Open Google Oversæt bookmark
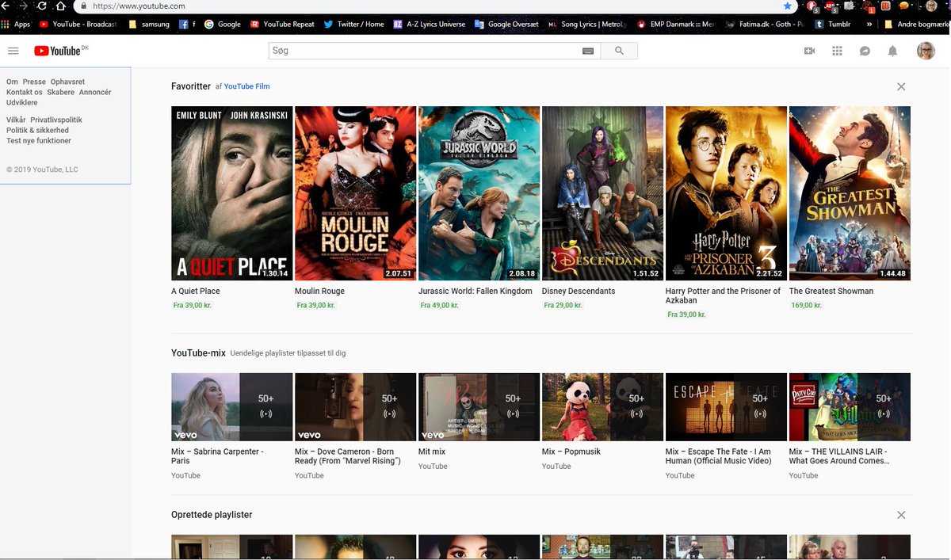The image size is (951, 560). coord(506,24)
